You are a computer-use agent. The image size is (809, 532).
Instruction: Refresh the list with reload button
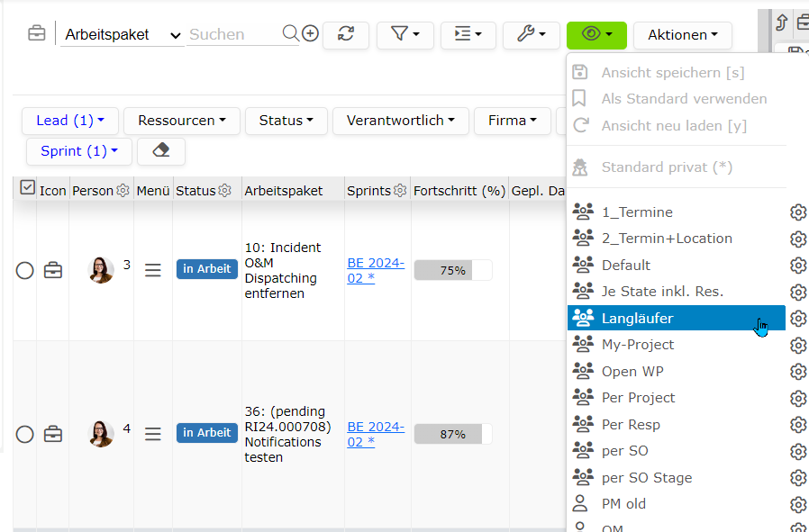tap(346, 34)
